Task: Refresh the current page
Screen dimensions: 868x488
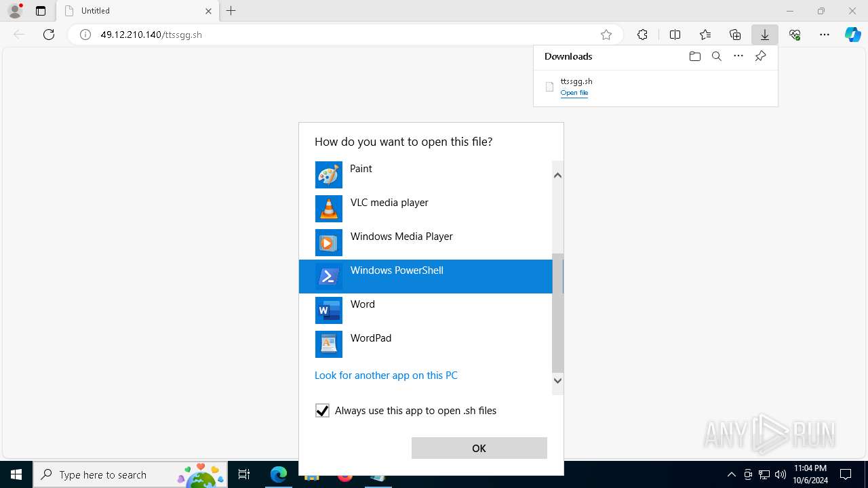Action: [49, 35]
